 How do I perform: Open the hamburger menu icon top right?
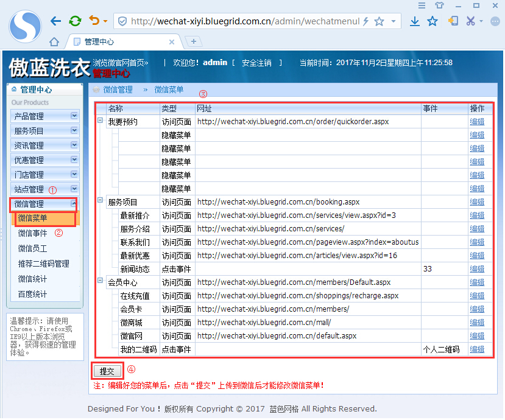422,5
